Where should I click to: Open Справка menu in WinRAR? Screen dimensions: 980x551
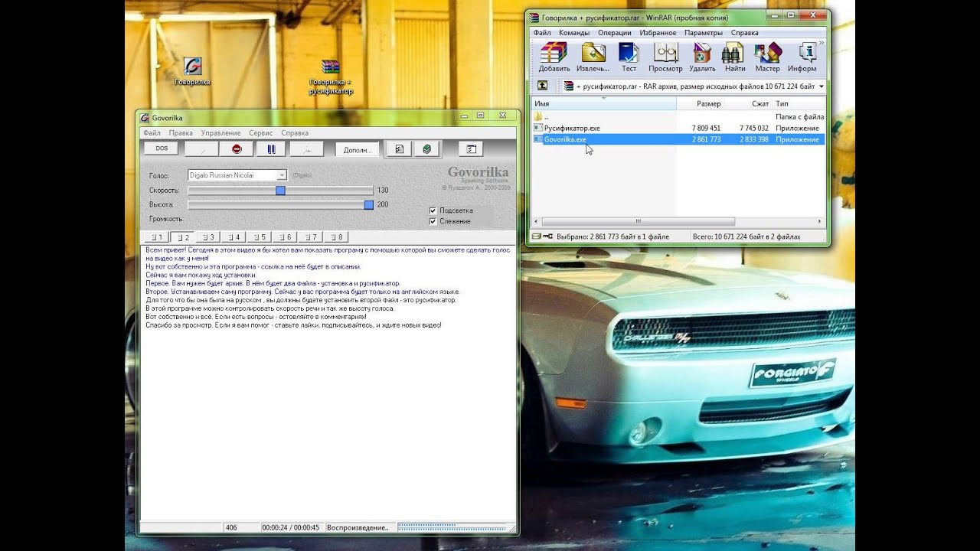coord(745,33)
